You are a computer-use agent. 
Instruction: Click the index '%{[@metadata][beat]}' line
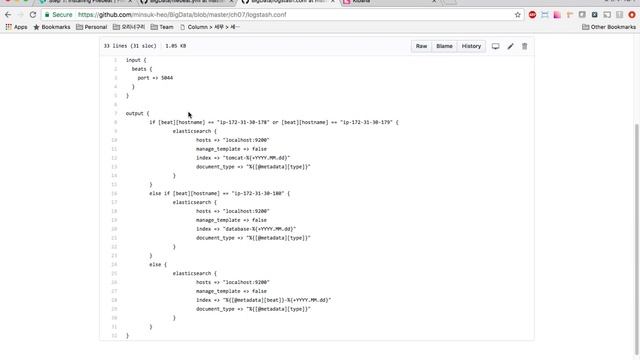[263, 300]
